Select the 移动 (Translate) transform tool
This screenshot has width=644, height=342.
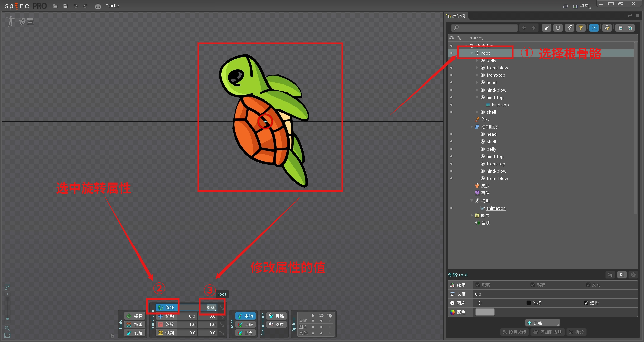(x=166, y=316)
